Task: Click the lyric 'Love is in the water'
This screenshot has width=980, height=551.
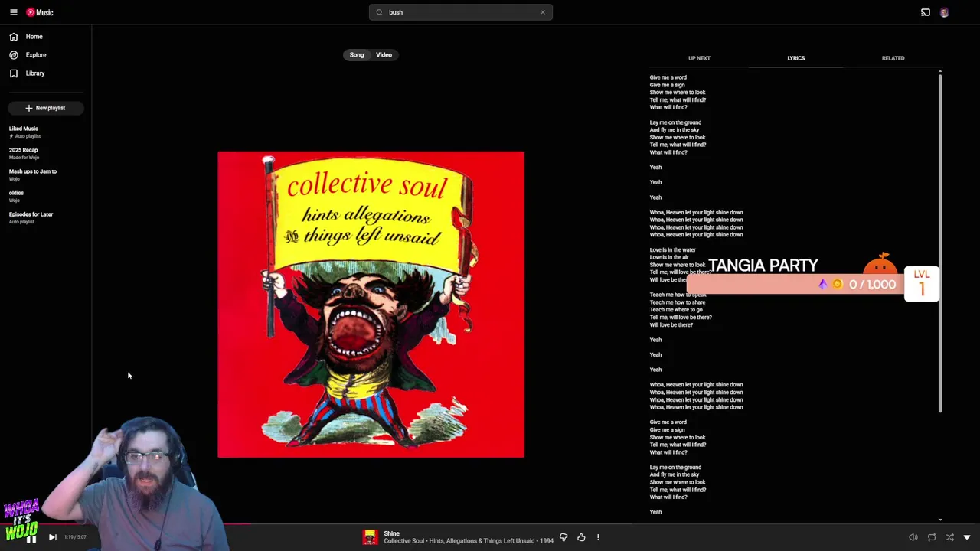Action: pyautogui.click(x=673, y=249)
